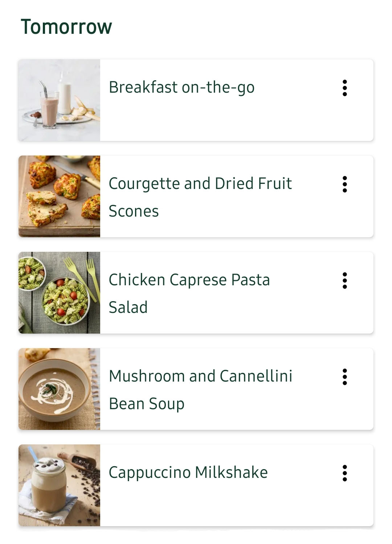Viewport: 392px width, 544px height.
Task: Open options menu for Breakfast on-the-go
Action: 345,88
